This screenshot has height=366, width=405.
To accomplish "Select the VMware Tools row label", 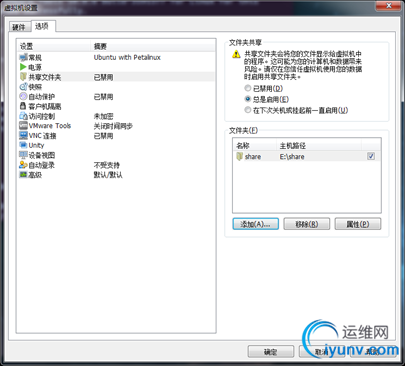I will (50, 126).
